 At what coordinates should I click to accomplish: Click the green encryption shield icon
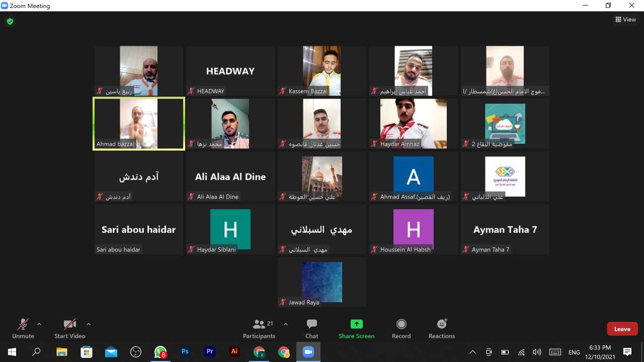coord(10,21)
